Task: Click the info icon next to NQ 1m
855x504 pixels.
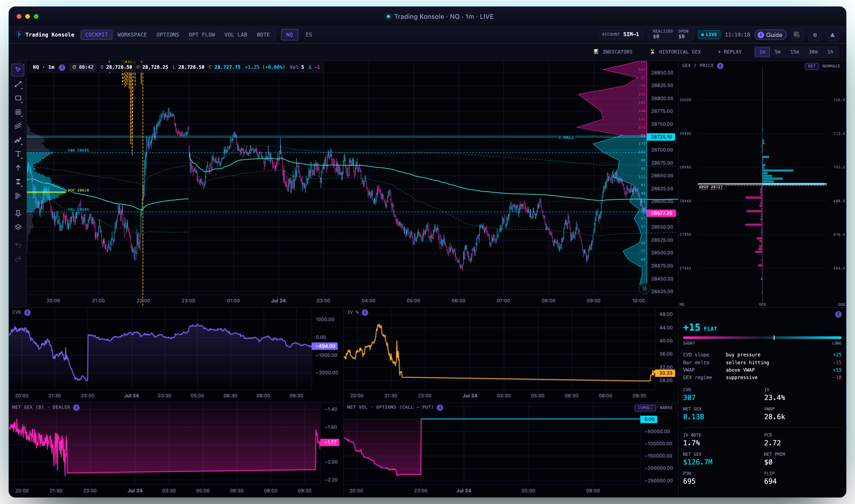Action: 62,67
